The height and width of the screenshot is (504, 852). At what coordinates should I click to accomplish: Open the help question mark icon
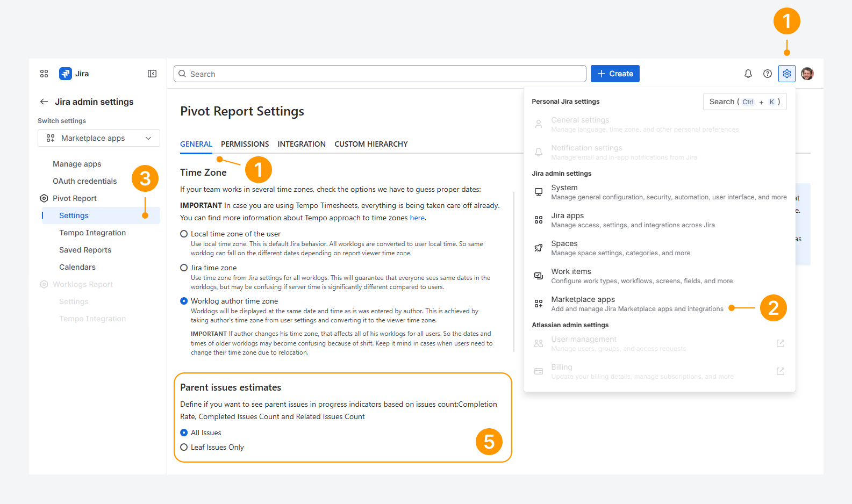click(768, 74)
